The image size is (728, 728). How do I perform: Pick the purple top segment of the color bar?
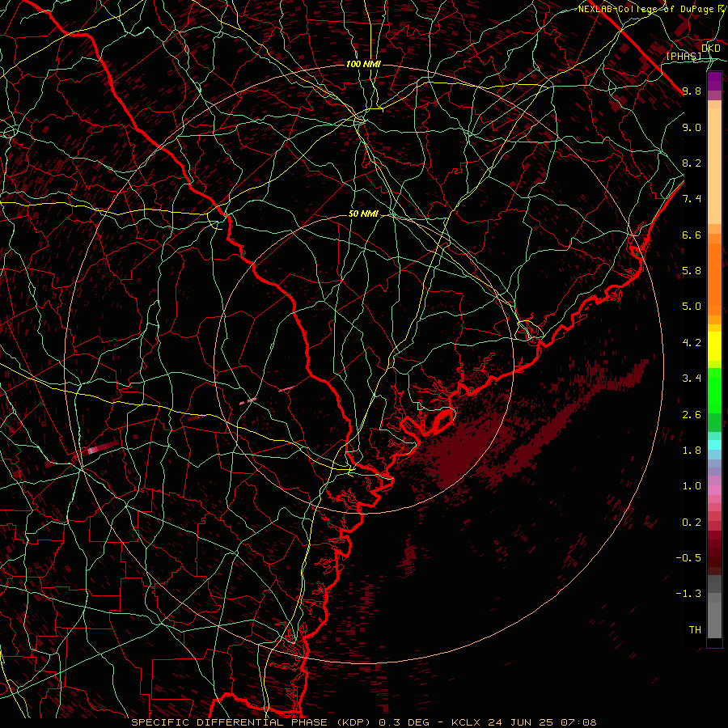pos(714,82)
